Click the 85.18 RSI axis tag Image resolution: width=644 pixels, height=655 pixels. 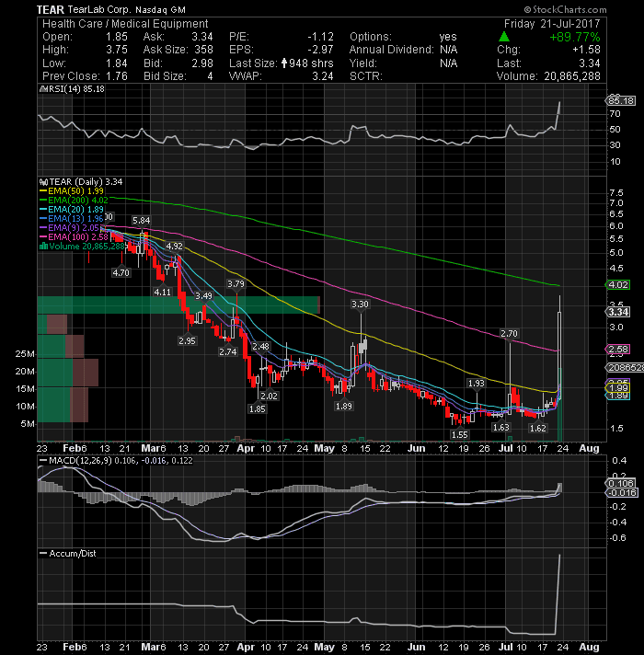[621, 100]
